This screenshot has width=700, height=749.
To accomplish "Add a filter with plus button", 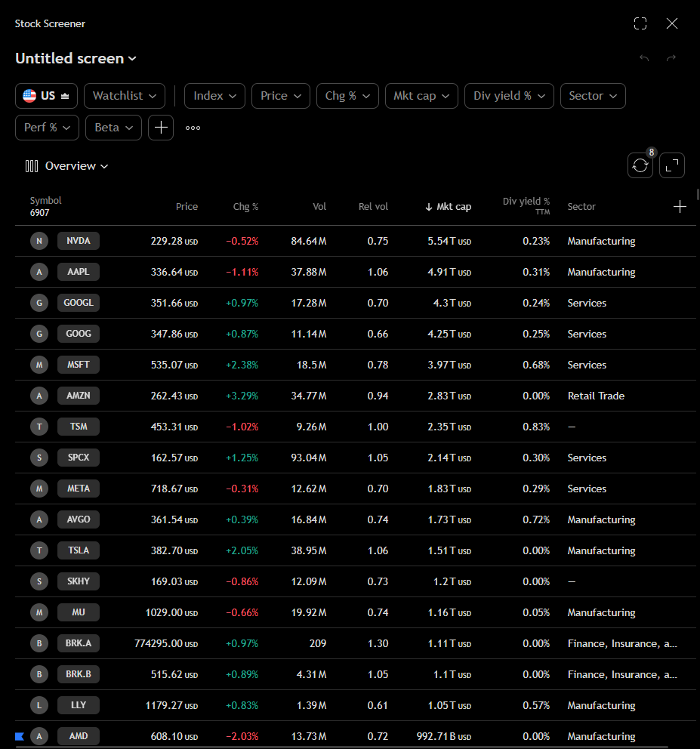I will pos(161,128).
